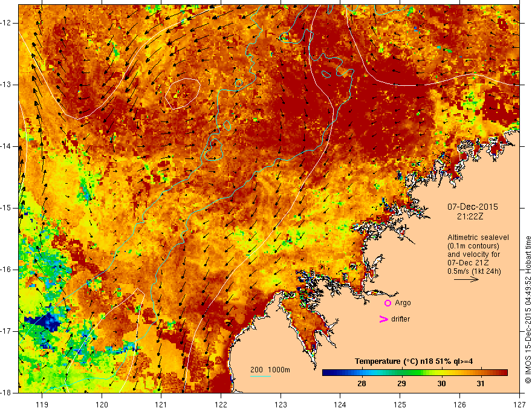Click the longitude axis label 120
532x411 pixels.
click(102, 404)
